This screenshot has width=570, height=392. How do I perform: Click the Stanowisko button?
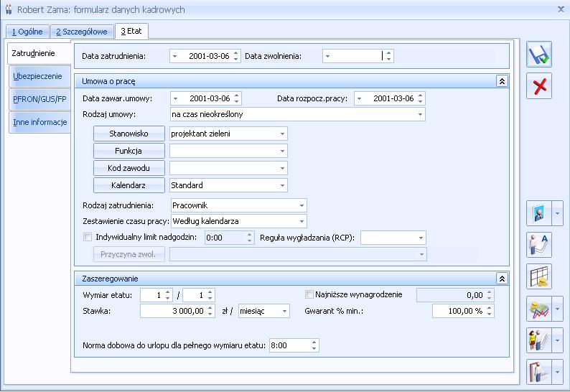click(129, 134)
